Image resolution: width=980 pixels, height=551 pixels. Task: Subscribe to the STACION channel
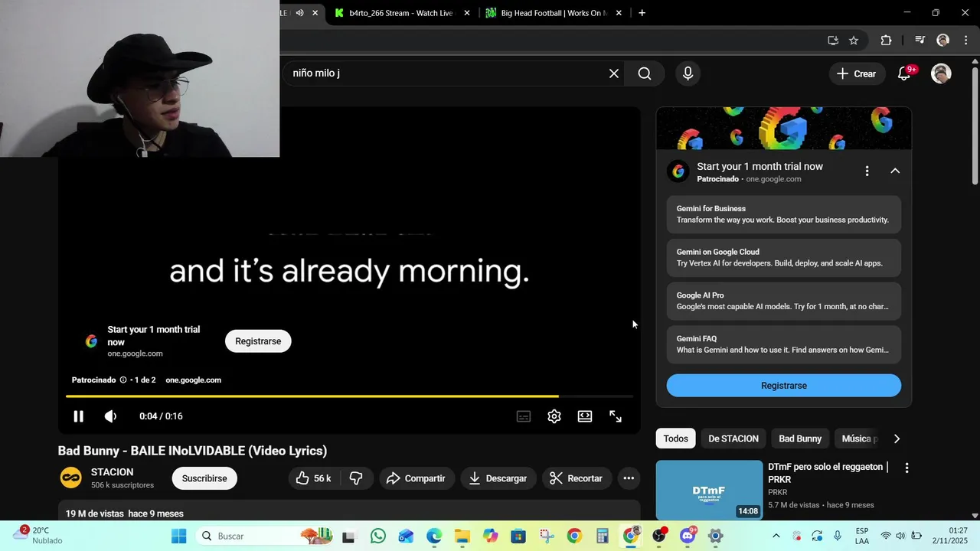point(204,478)
